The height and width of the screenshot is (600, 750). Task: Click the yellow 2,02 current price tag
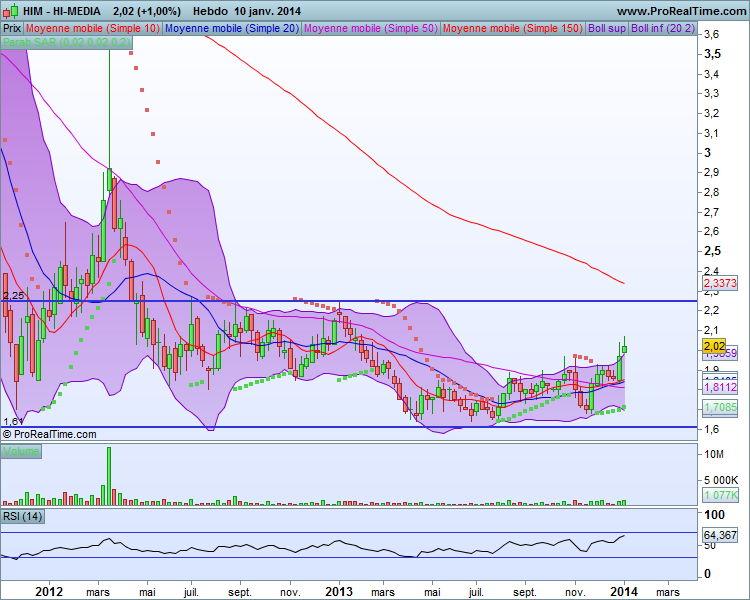coord(714,346)
